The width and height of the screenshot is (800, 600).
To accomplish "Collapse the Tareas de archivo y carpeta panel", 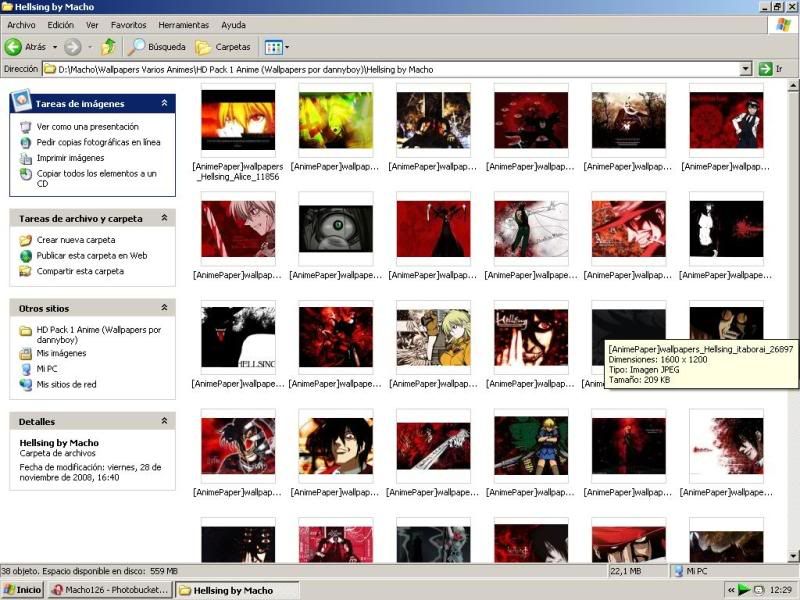I will point(164,218).
